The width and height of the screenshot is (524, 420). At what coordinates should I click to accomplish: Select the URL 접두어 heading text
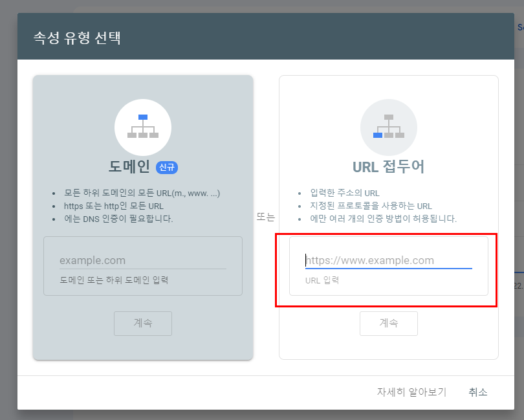tap(389, 166)
